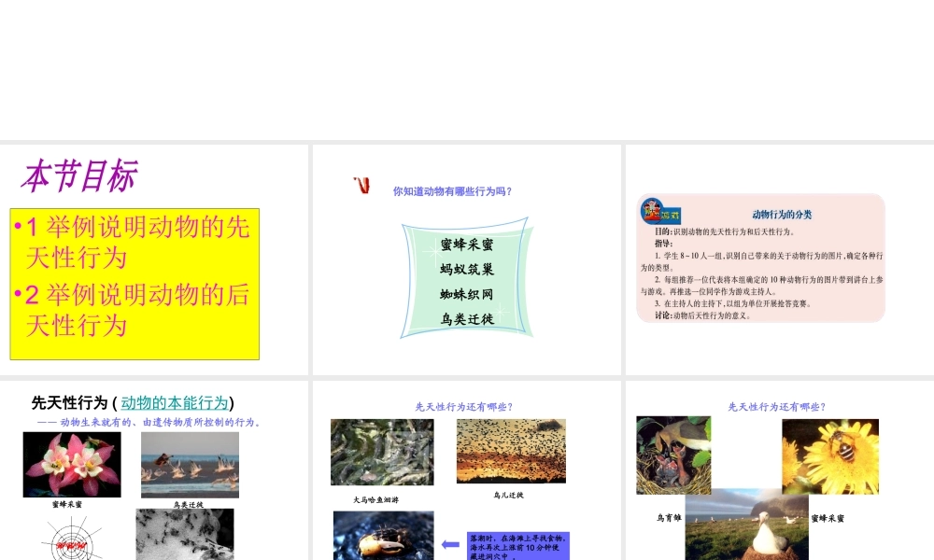Click the caption 鸟儿迁徙
Image resolution: width=934 pixels, height=560 pixels.
tap(509, 495)
